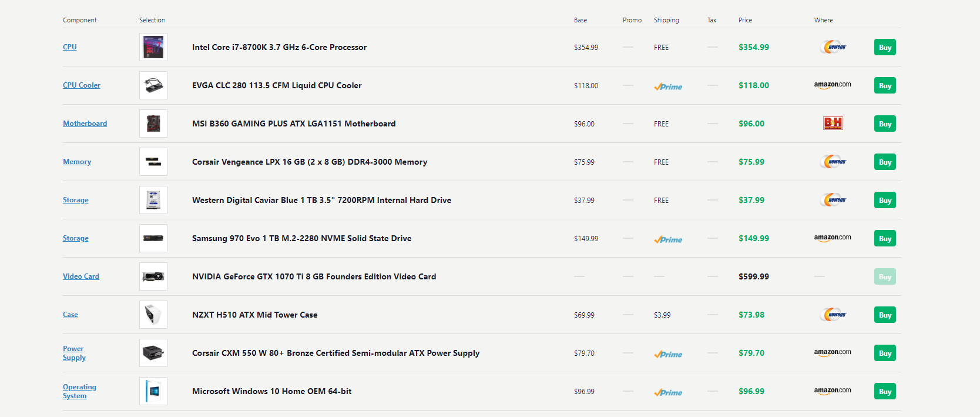Click Prime shipping icon for EVGA cooler
The height and width of the screenshot is (417, 980).
(668, 86)
